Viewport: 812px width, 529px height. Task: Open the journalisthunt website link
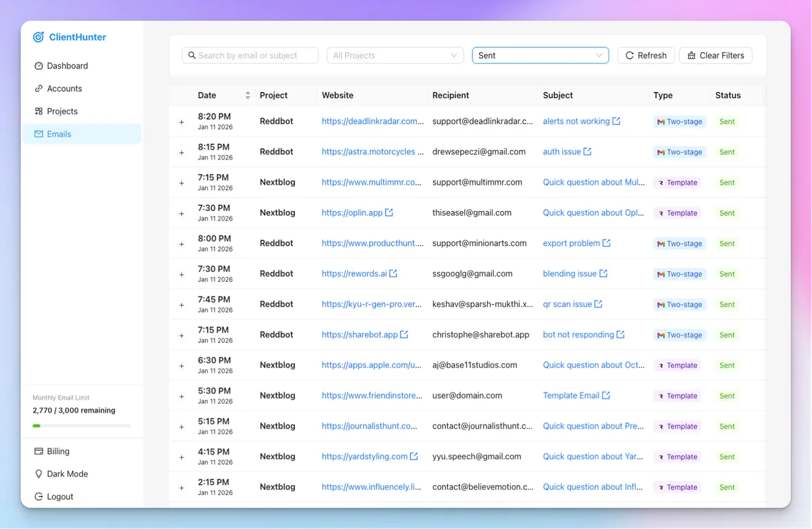(x=369, y=425)
